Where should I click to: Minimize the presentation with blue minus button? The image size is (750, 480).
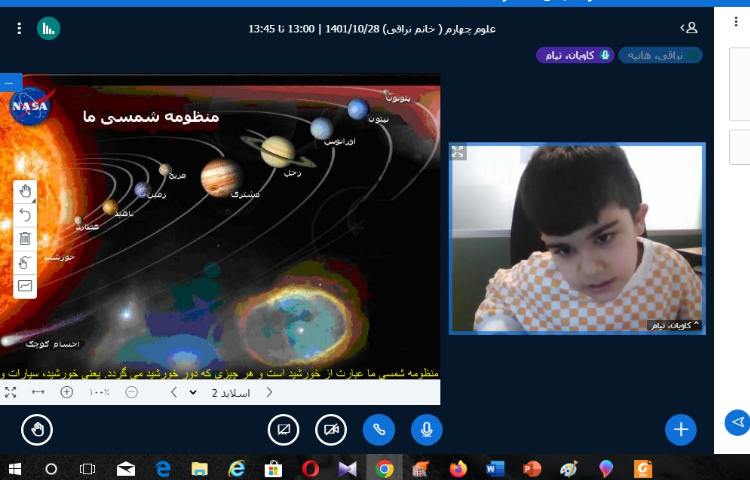pos(11,83)
